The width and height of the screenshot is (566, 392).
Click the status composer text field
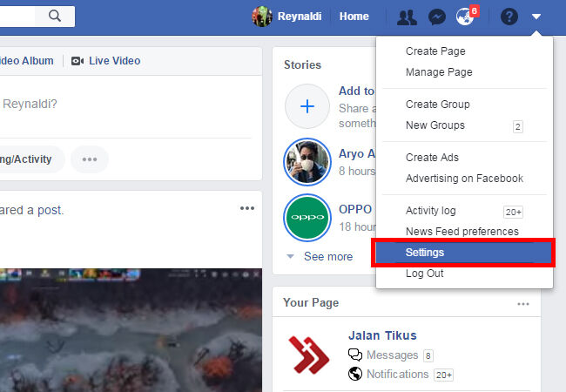coord(126,104)
